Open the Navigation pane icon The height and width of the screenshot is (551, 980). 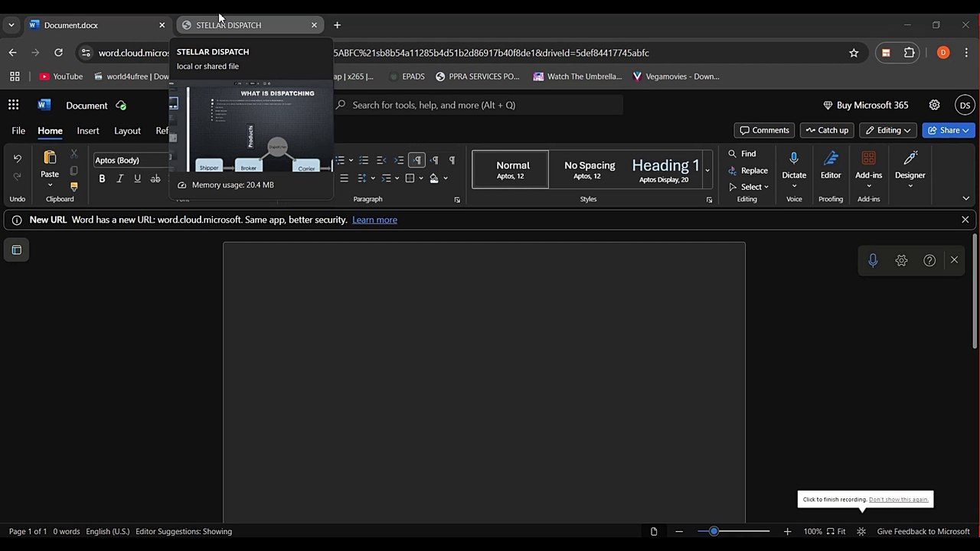(17, 250)
